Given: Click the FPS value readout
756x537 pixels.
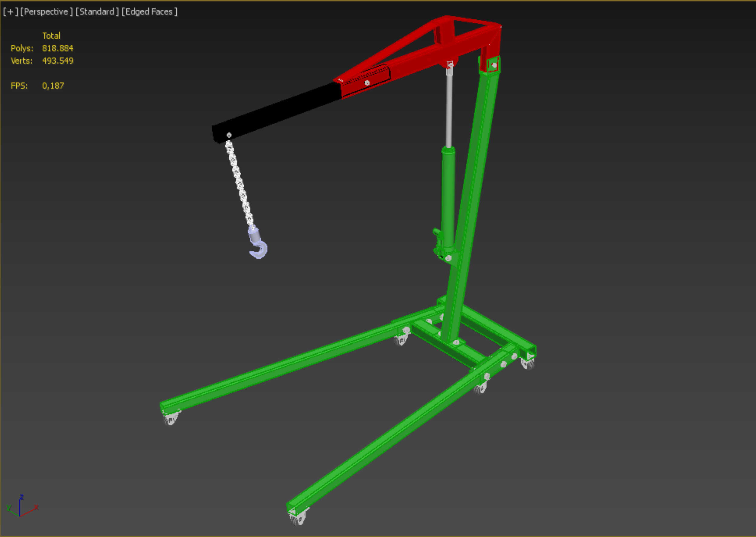Looking at the screenshot, I should [53, 86].
